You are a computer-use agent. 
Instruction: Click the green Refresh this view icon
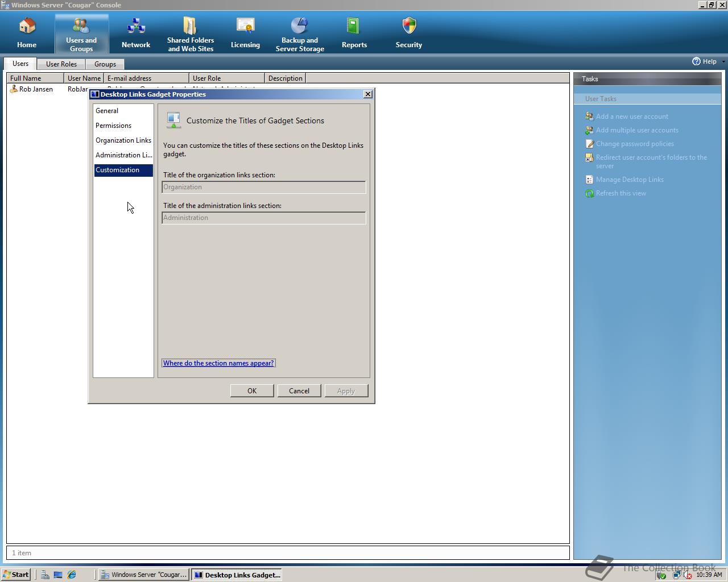(589, 193)
